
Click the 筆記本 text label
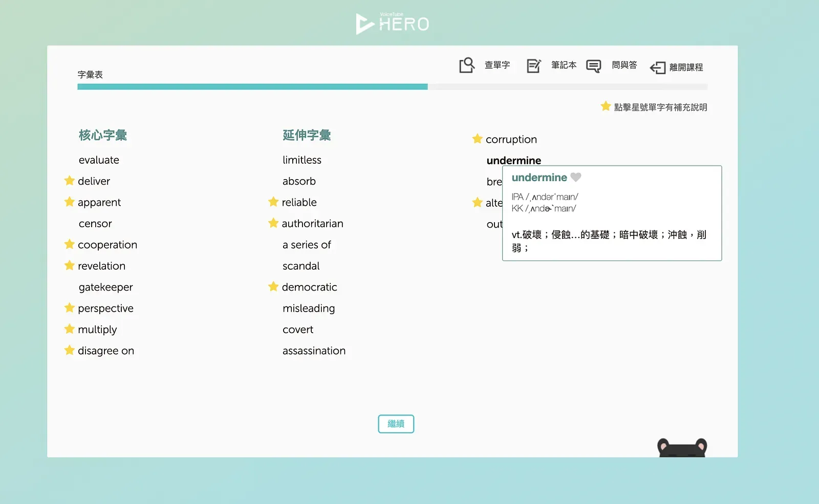pos(564,65)
